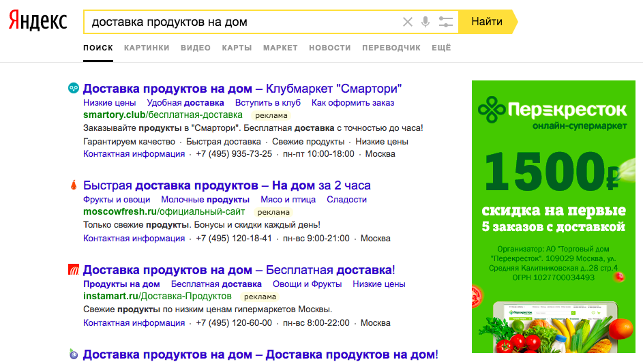Image resolution: width=643 pixels, height=364 pixels.
Task: Click inside the search query input field
Action: (239, 22)
